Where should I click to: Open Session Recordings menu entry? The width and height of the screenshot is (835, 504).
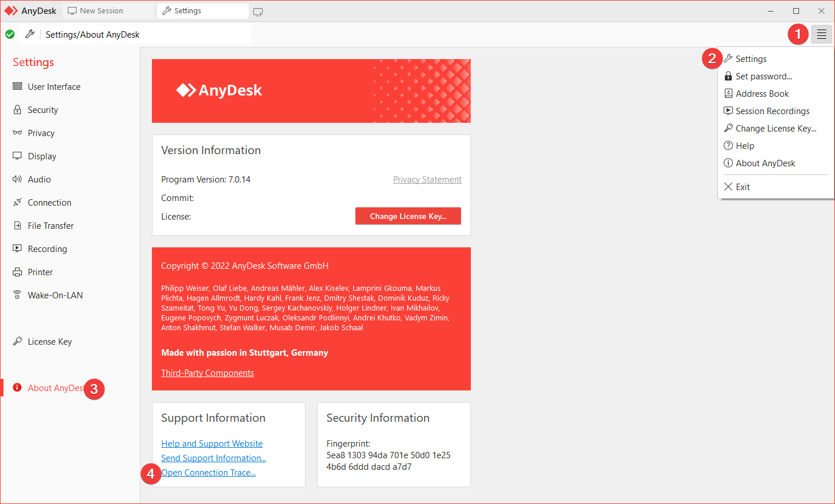[x=776, y=111]
